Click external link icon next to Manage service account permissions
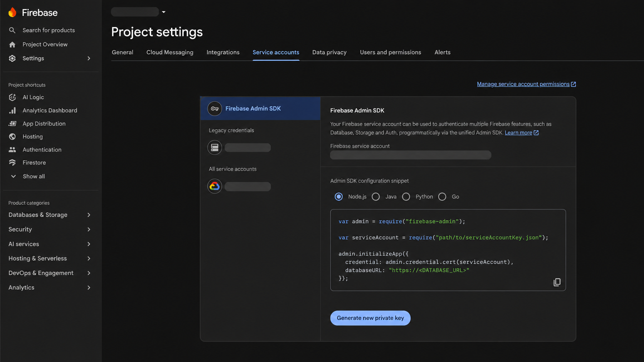Viewport: 644px width, 362px height. [x=574, y=84]
